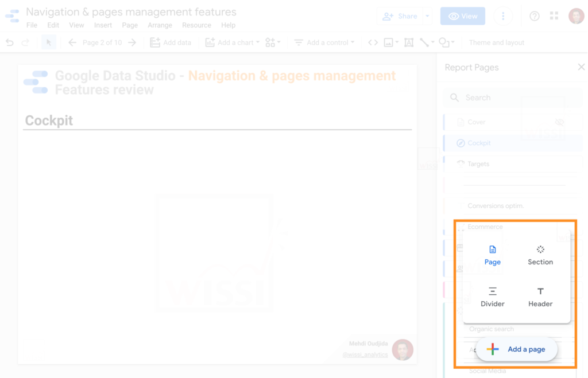Select the Cover page entry
Viewport: 588px width, 378px height.
(513, 122)
